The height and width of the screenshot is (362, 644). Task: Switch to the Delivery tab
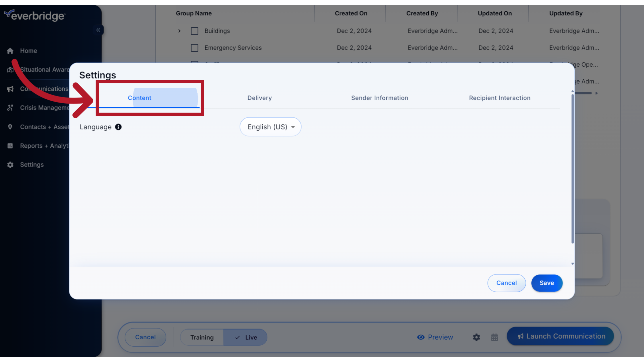click(x=260, y=98)
